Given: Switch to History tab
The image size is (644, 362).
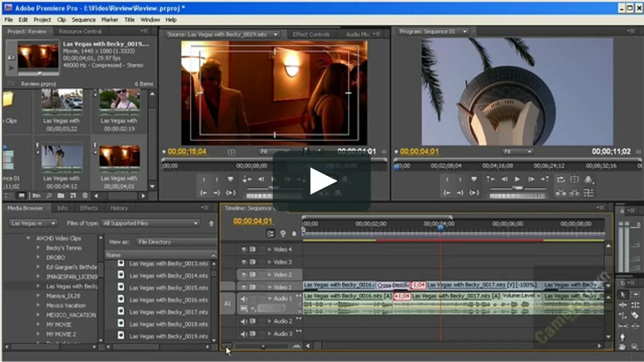Looking at the screenshot, I should click(119, 208).
